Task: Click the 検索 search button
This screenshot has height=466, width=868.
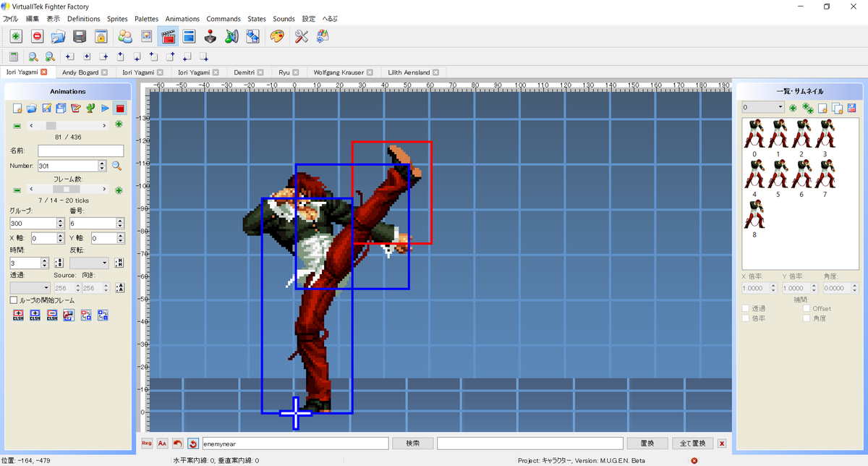Action: [x=413, y=443]
